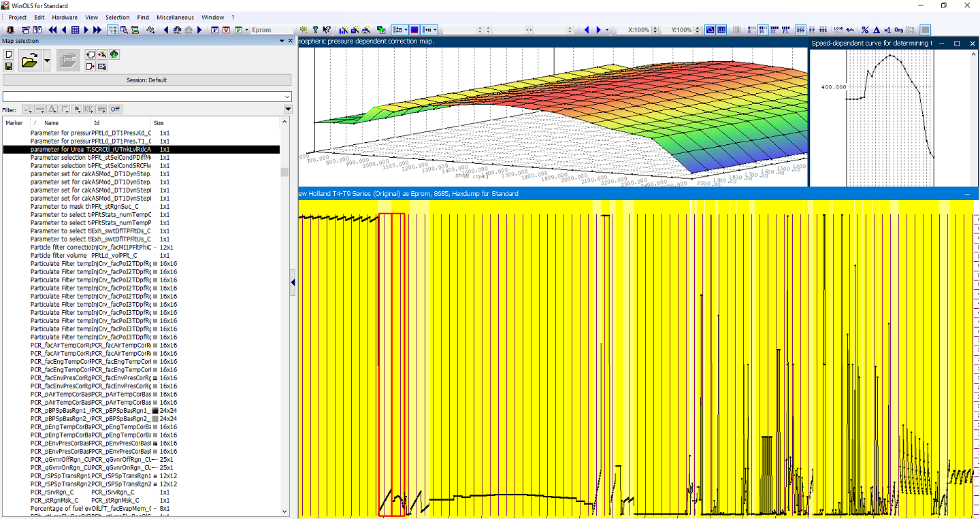
Task: Expand the map search combo box
Action: 288,97
